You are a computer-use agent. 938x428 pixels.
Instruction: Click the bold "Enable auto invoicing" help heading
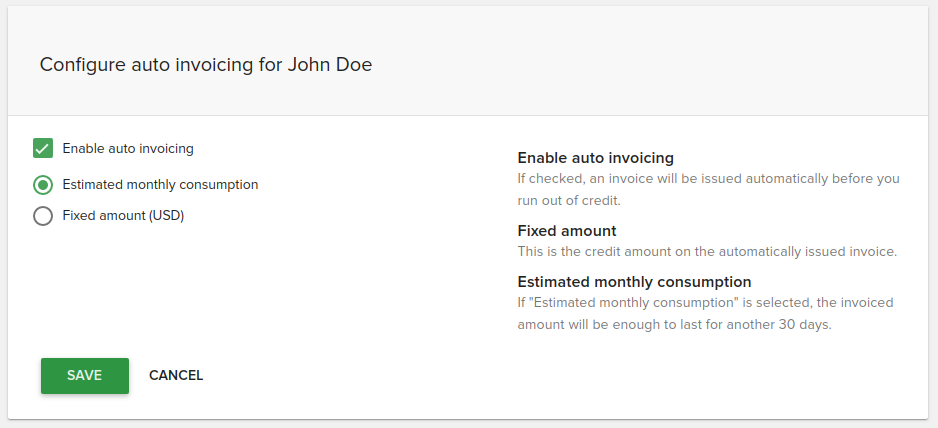click(595, 158)
